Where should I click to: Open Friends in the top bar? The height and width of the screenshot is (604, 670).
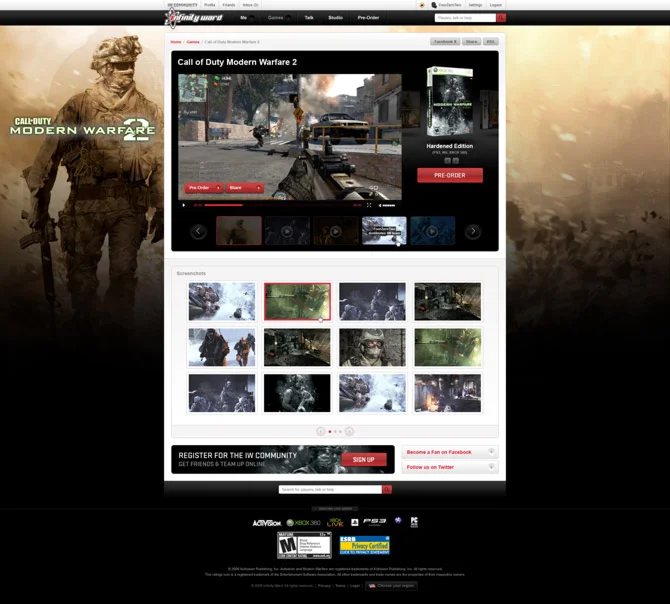[229, 5]
